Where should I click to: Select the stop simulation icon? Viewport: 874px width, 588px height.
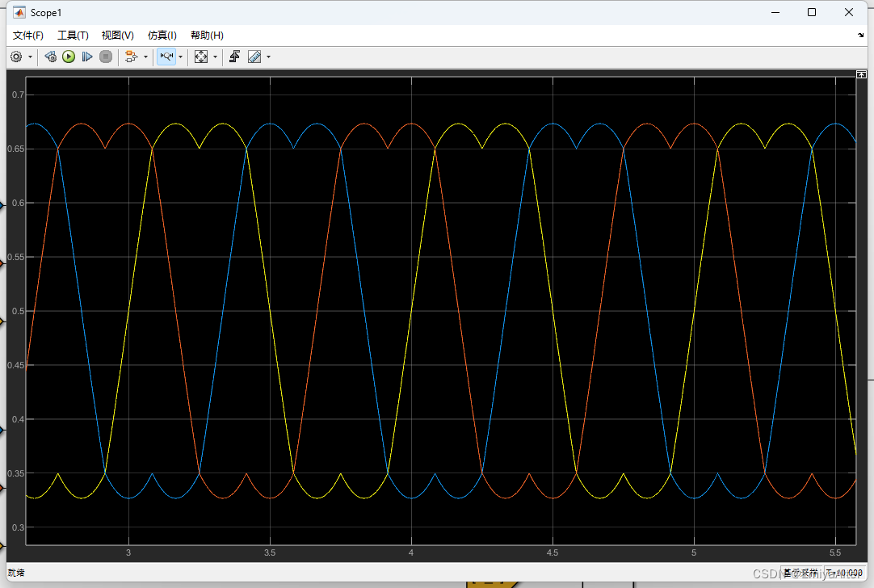coord(106,56)
